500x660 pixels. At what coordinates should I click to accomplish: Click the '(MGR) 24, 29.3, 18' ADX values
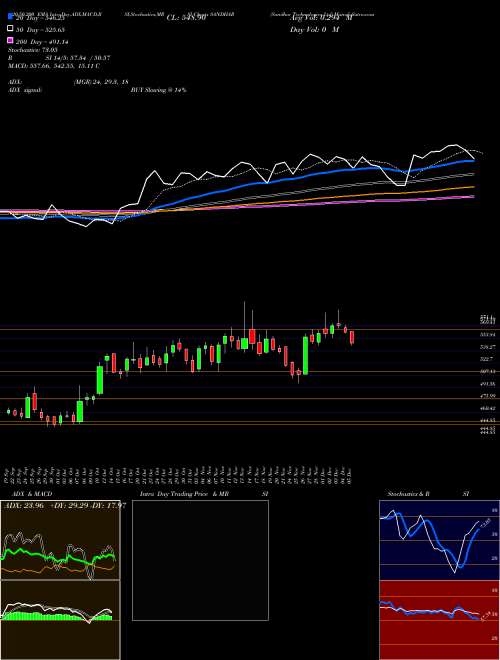pyautogui.click(x=101, y=82)
